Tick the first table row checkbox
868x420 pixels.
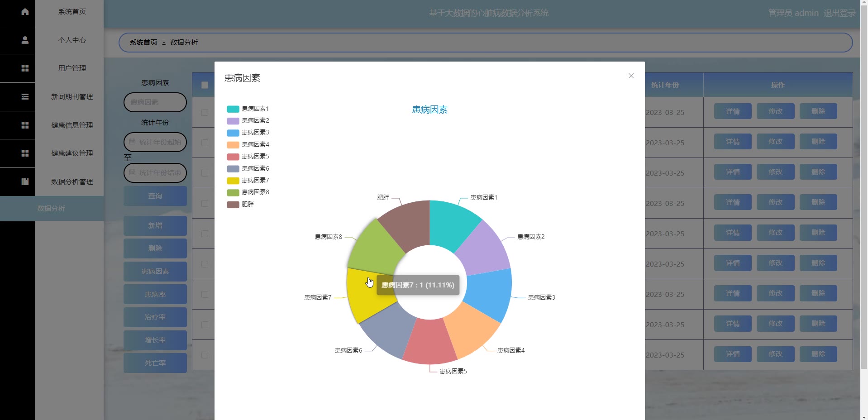[205, 112]
